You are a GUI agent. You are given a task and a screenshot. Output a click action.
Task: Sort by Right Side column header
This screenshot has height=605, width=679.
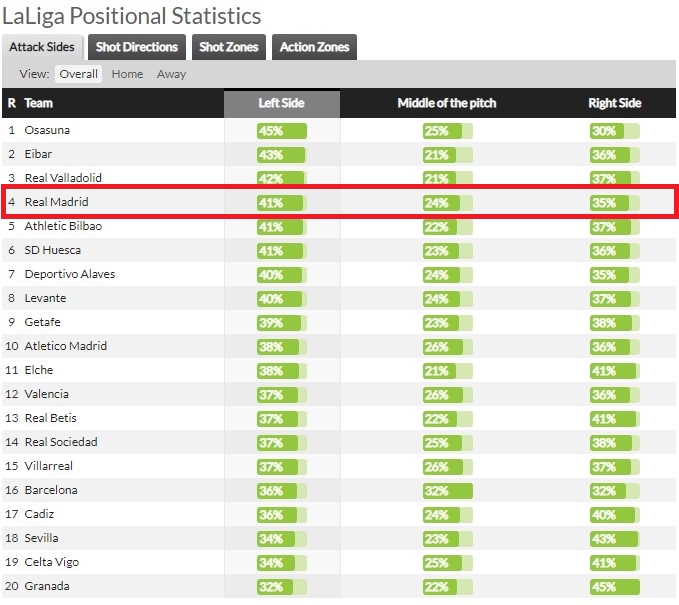(x=614, y=103)
